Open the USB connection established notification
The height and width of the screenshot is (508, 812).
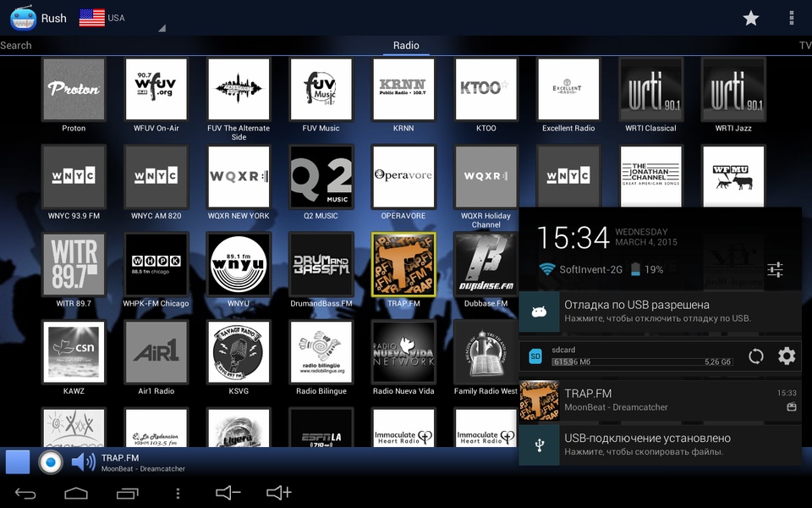661,444
